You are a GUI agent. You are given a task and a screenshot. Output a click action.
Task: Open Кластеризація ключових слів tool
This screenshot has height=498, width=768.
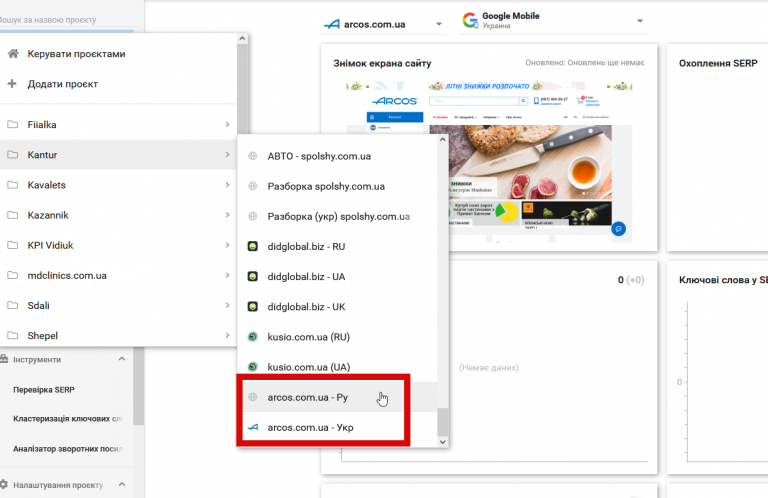68,419
